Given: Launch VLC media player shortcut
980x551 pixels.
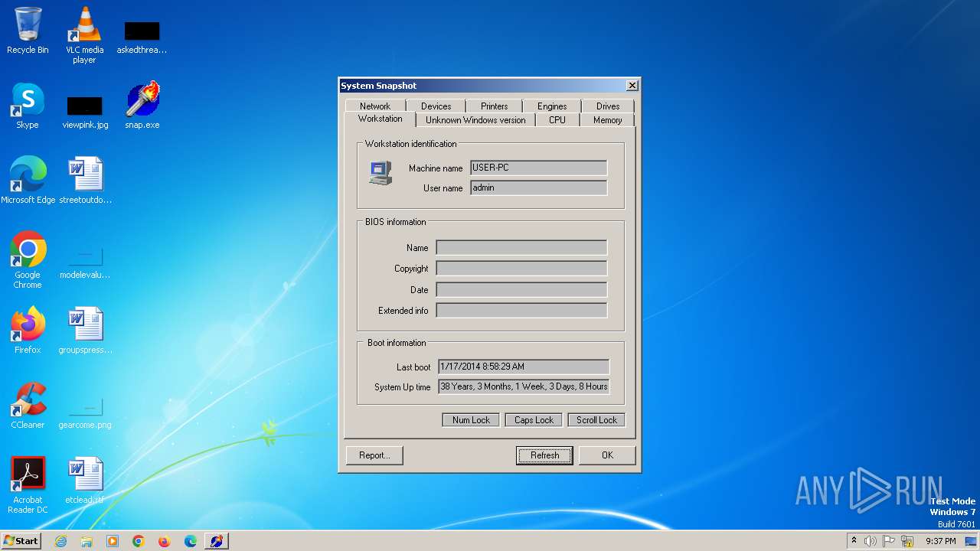Looking at the screenshot, I should 84,34.
